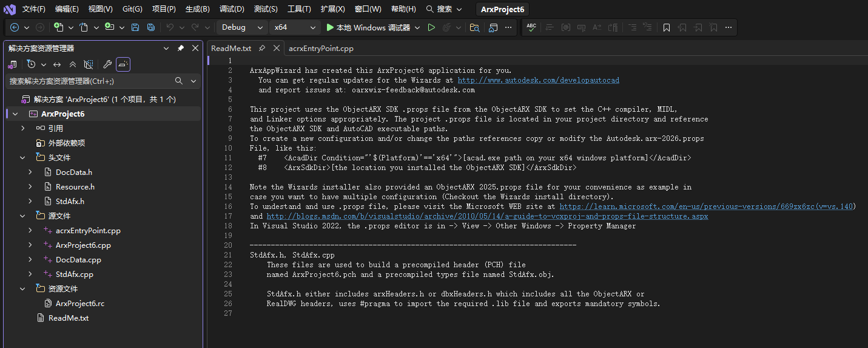The image size is (868, 348).
Task: Toggle auto-hide pin of Solution Explorer panel
Action: [181, 48]
